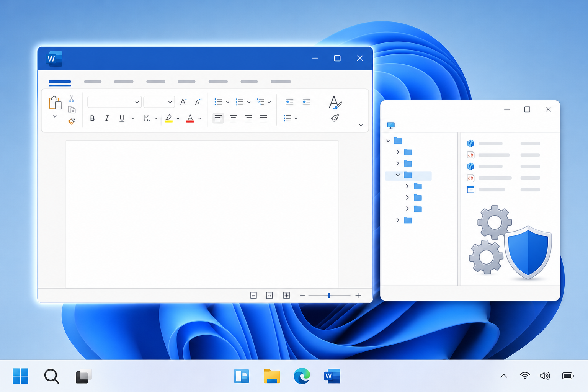Apply bullet list formatting
The height and width of the screenshot is (392, 588).
pyautogui.click(x=218, y=102)
